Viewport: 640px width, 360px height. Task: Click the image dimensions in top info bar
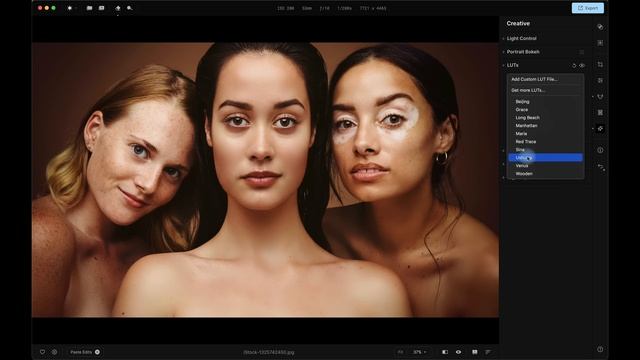[373, 8]
